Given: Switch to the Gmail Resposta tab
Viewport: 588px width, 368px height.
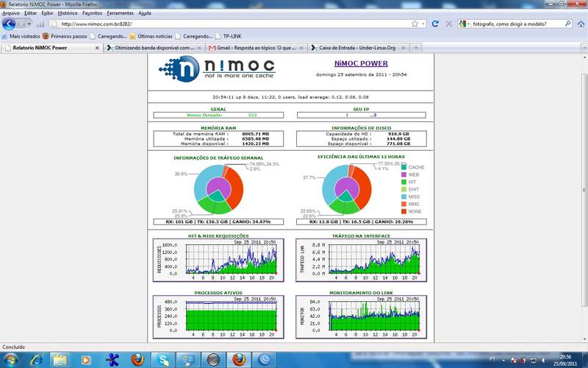Looking at the screenshot, I should pos(256,48).
